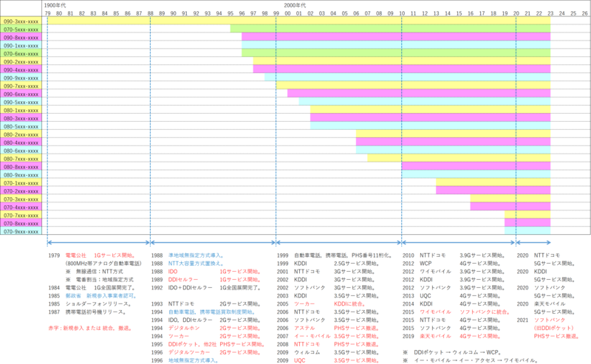Click the 1999 text 自動車電話、携帯電話、PHS番号11桁化。
Viewport: 591px width, 364px height.
(344, 255)
